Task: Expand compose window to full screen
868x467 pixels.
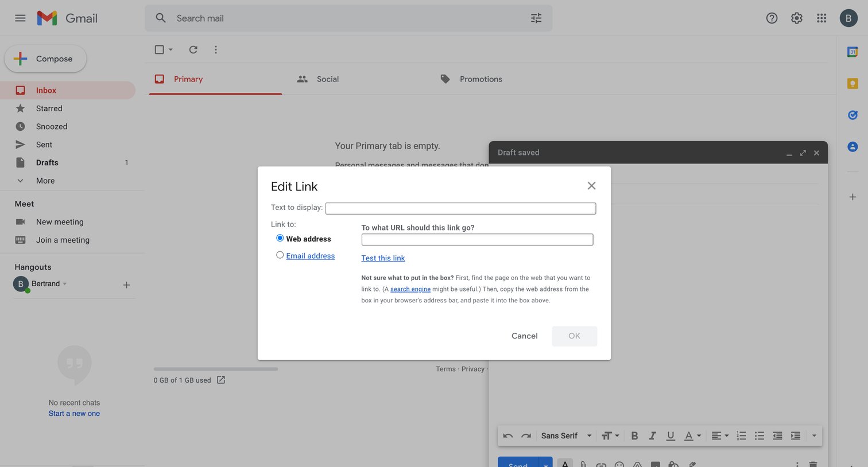Action: (x=803, y=153)
